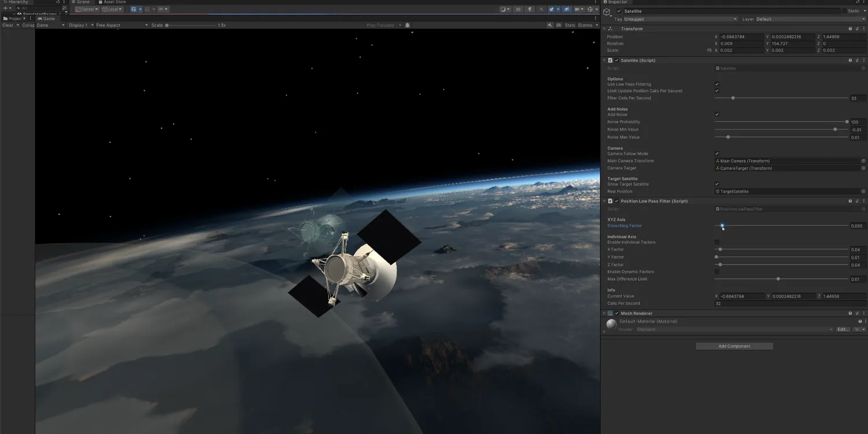
Task: Click the Noise Probability slider
Action: (x=782, y=122)
